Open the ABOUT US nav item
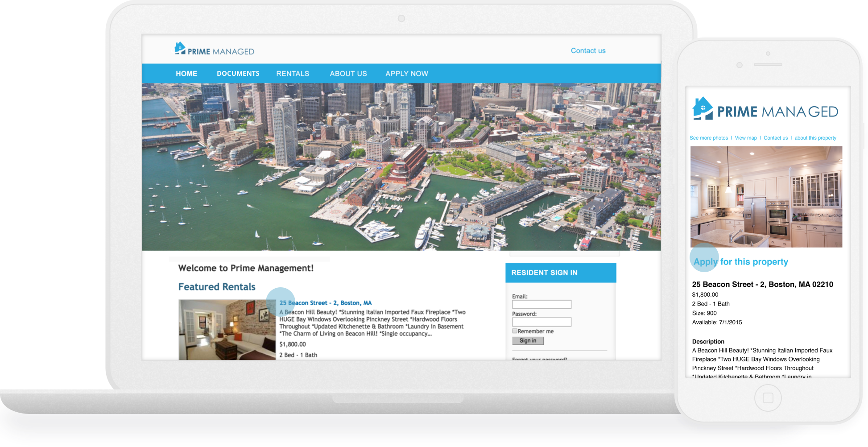The image size is (868, 447). pos(348,74)
